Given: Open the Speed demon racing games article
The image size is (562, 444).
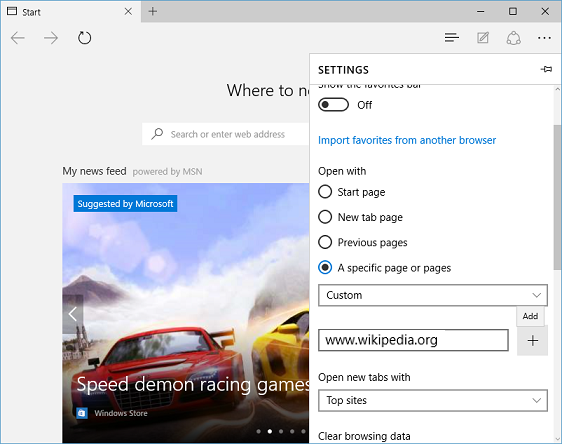Looking at the screenshot, I should point(194,385).
